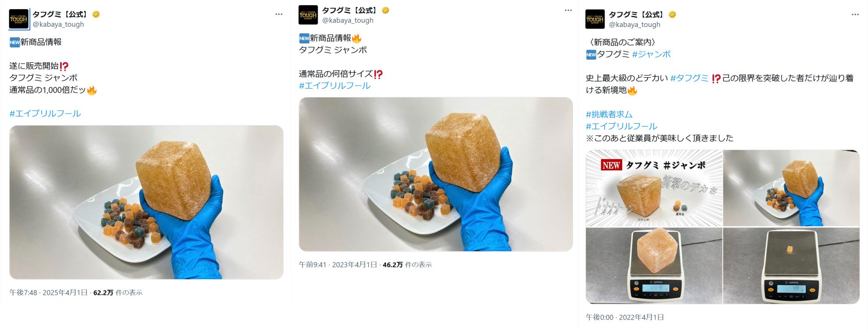Open the 2025 tweet's jumbo gummy photo
The height and width of the screenshot is (331, 868).
click(146, 202)
